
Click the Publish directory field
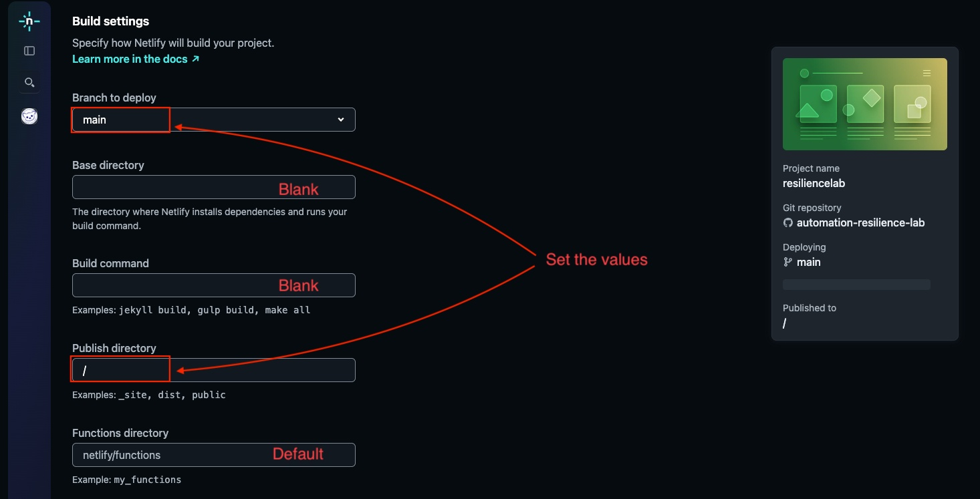tap(214, 370)
